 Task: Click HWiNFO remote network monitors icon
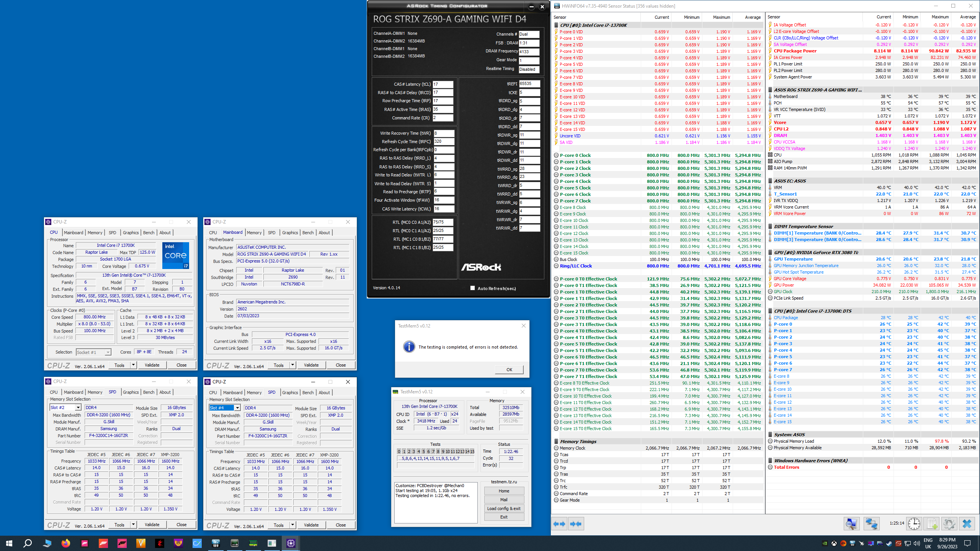coord(871,524)
